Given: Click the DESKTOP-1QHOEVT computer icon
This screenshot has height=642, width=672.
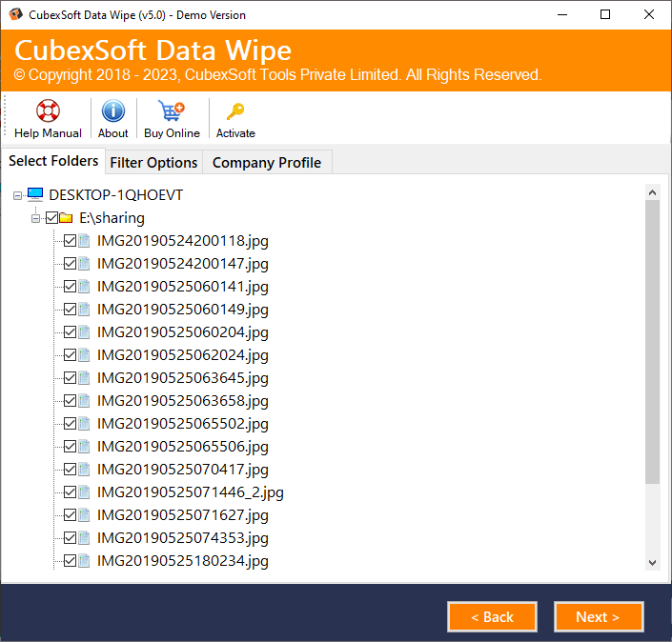Looking at the screenshot, I should pos(35,194).
